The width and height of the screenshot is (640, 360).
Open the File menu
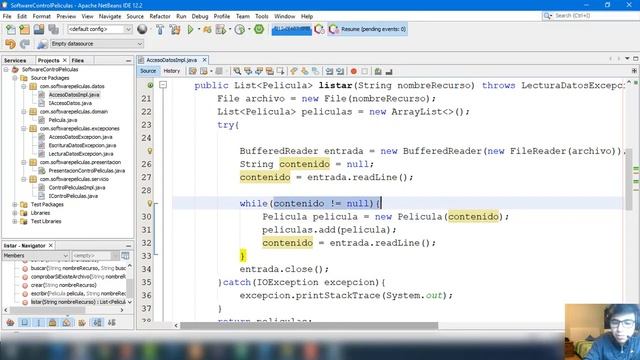pos(7,16)
